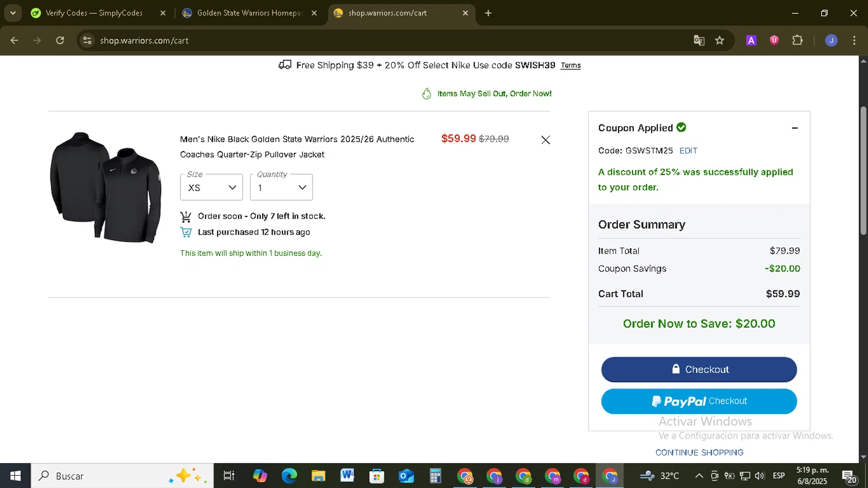Open the Chrome profile avatar J

tap(832, 41)
